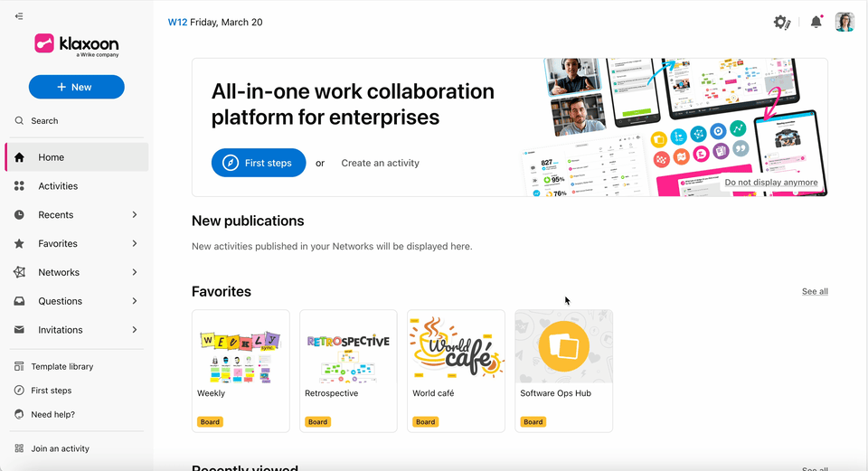Open Questions in the sidebar
The height and width of the screenshot is (471, 868).
coord(76,301)
